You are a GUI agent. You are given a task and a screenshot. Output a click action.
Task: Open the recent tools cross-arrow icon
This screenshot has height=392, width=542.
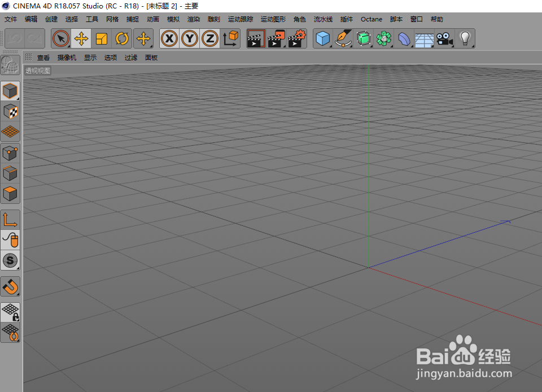[x=143, y=38]
